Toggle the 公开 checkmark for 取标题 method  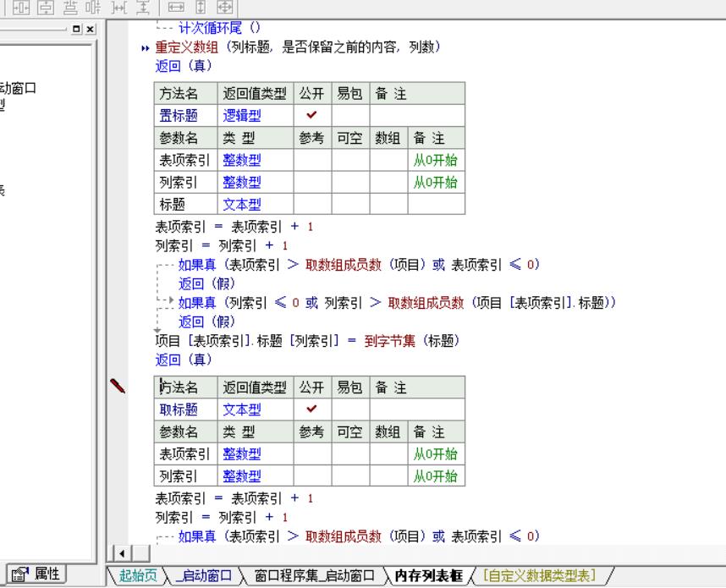click(x=311, y=410)
